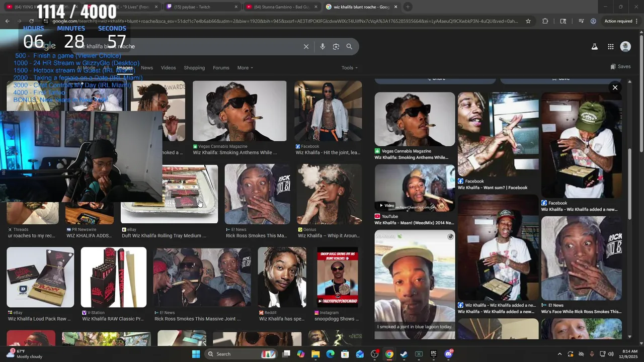644x362 pixels.
Task: Switch to the Twitch paybae browser tab
Action: (x=201, y=7)
